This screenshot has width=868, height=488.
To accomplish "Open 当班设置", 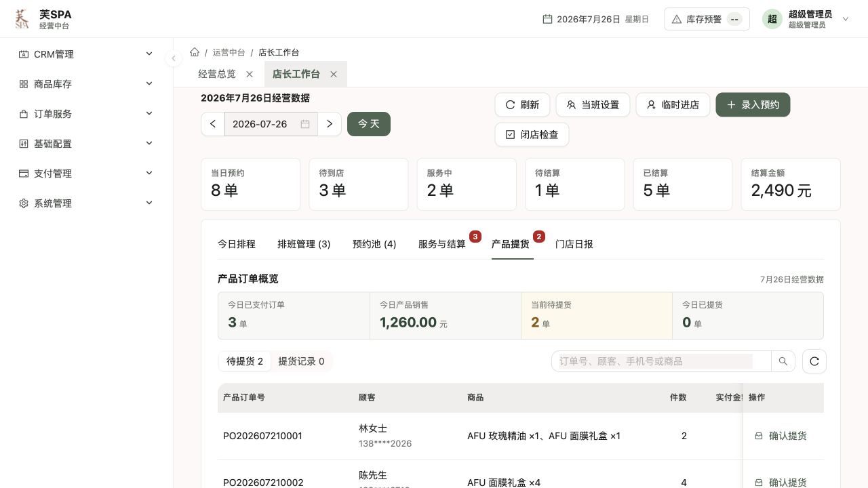I will pyautogui.click(x=593, y=105).
